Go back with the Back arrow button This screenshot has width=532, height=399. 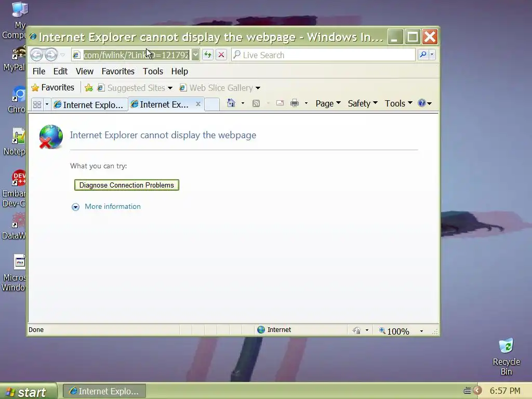[x=36, y=55]
